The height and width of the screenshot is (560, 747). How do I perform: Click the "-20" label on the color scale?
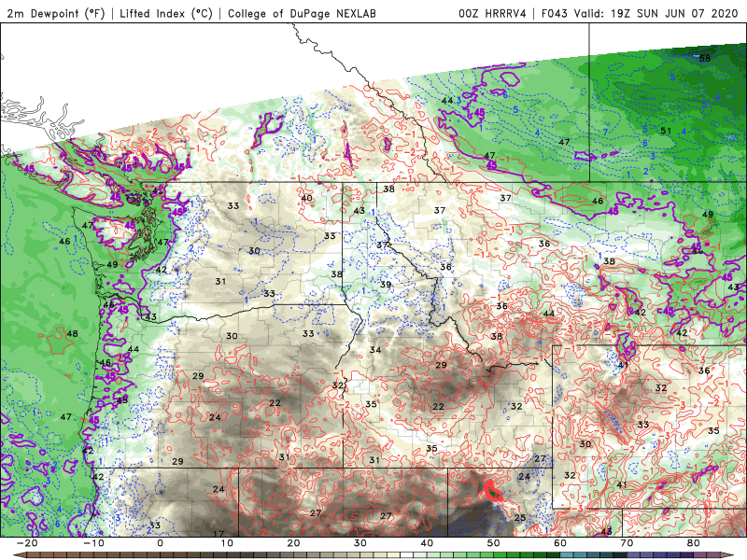27,543
